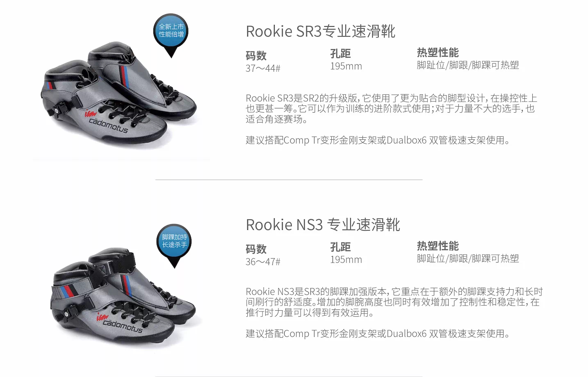
Task: Click the Rookie SR3专业速滑靴 title
Action: [x=320, y=31]
